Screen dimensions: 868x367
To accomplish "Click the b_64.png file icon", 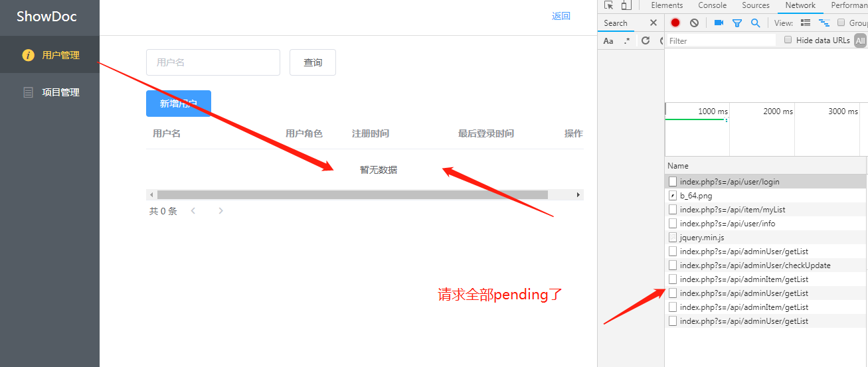I will click(x=673, y=196).
